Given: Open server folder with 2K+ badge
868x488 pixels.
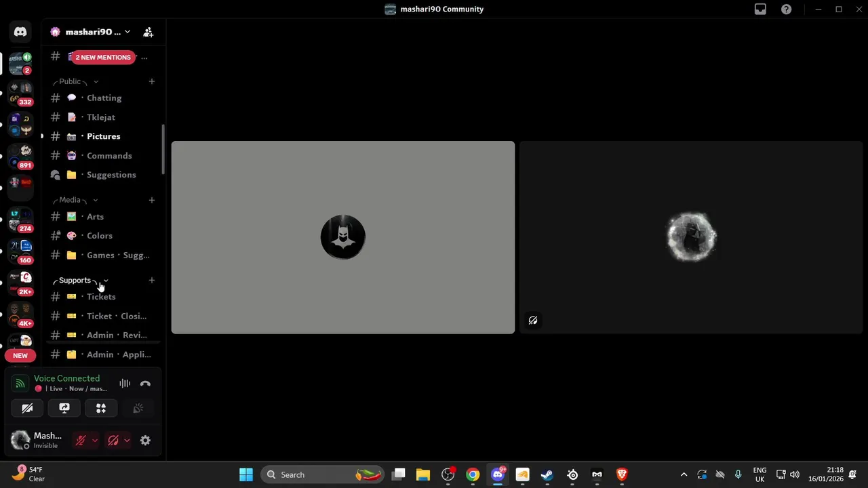Looking at the screenshot, I should pyautogui.click(x=20, y=284).
